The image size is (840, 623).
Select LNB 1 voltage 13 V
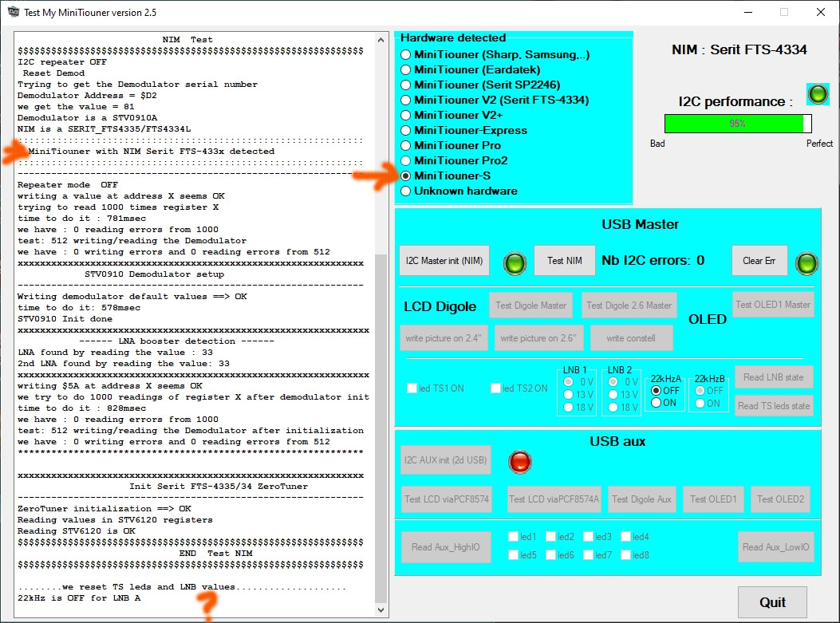tap(569, 394)
